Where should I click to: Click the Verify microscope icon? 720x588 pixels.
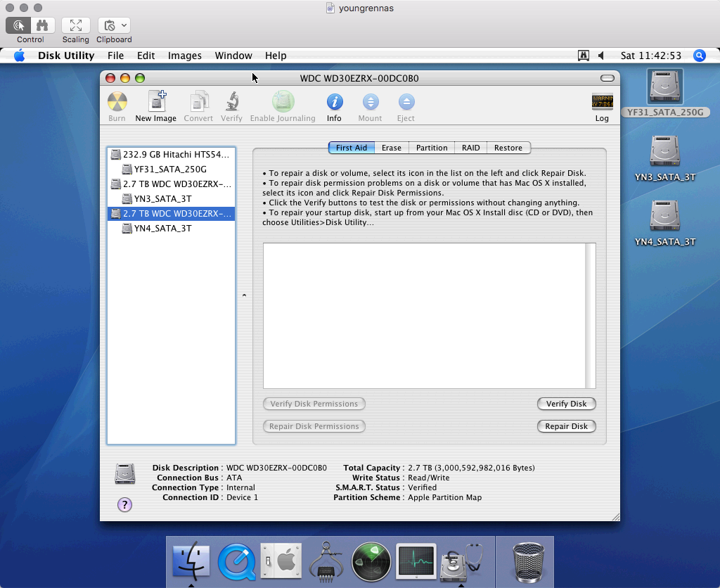231,107
